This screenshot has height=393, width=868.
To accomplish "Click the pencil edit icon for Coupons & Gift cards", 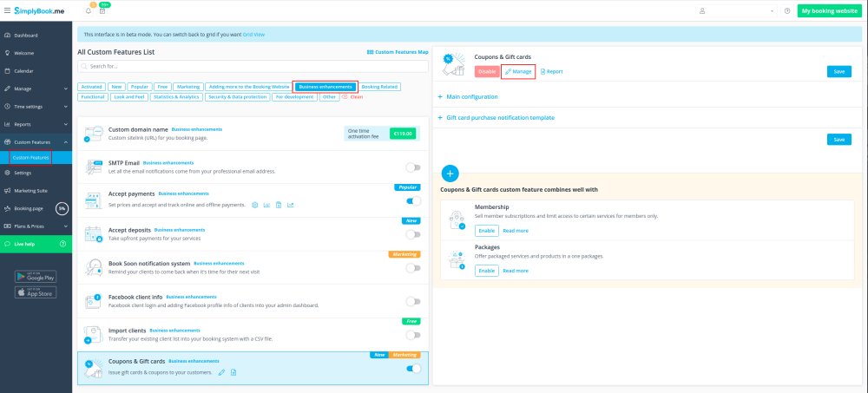I will 221,372.
